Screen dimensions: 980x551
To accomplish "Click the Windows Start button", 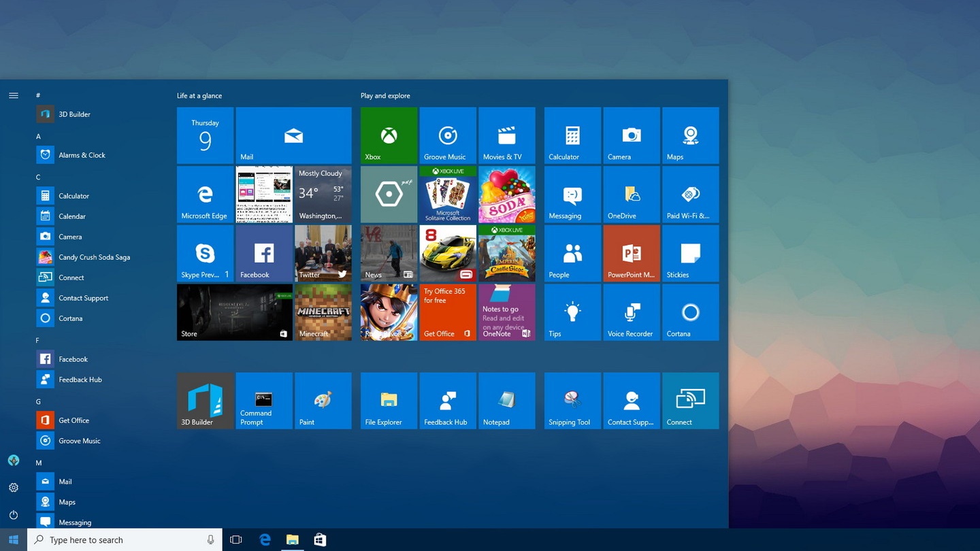I will click(14, 540).
